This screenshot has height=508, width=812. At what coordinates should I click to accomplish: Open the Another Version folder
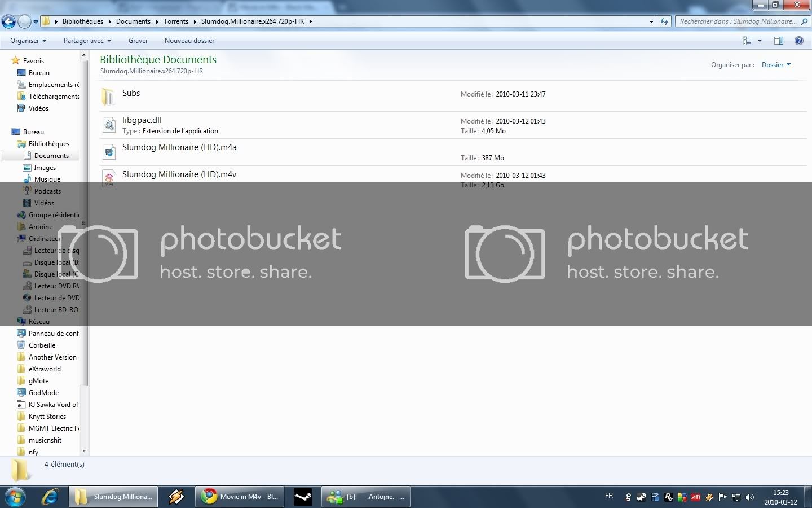[52, 357]
